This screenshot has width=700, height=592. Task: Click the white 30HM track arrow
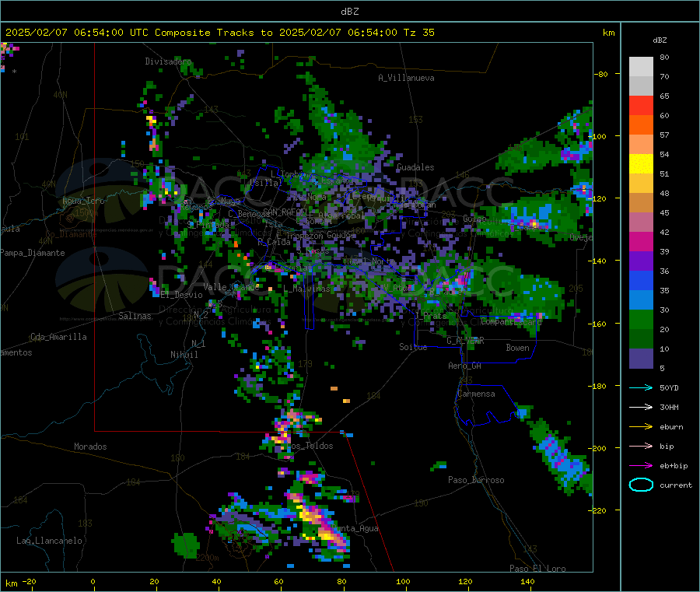click(641, 407)
